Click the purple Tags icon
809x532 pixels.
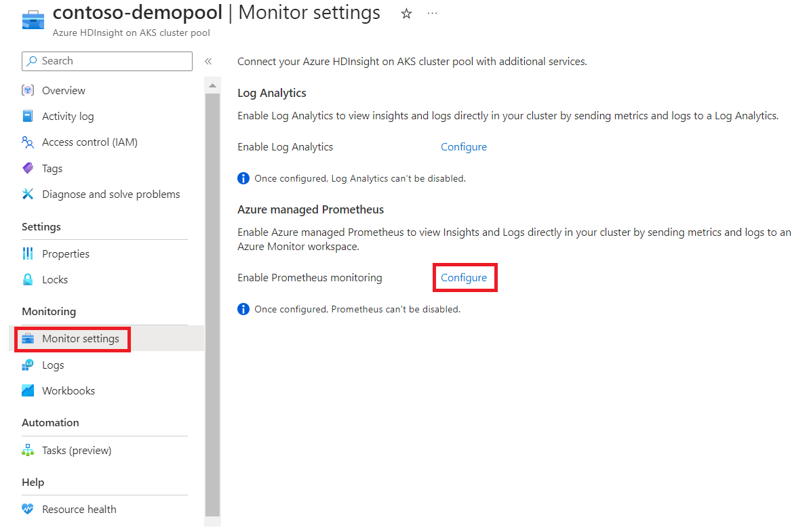click(x=28, y=168)
